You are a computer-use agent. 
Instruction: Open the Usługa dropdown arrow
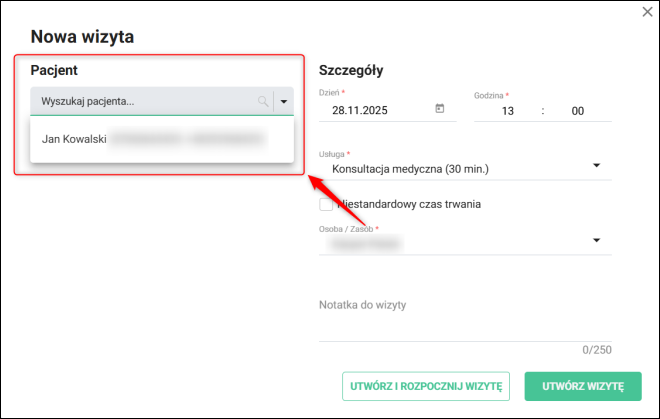(597, 165)
